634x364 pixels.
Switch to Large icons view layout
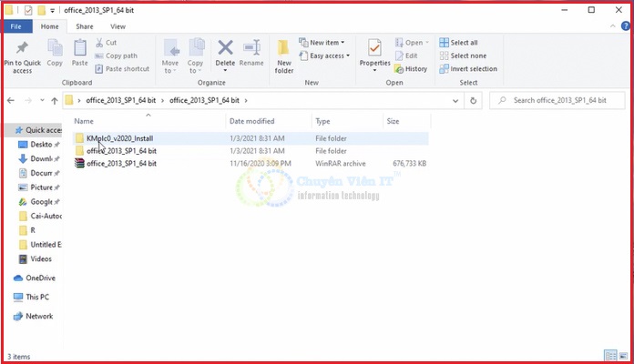[x=623, y=356]
